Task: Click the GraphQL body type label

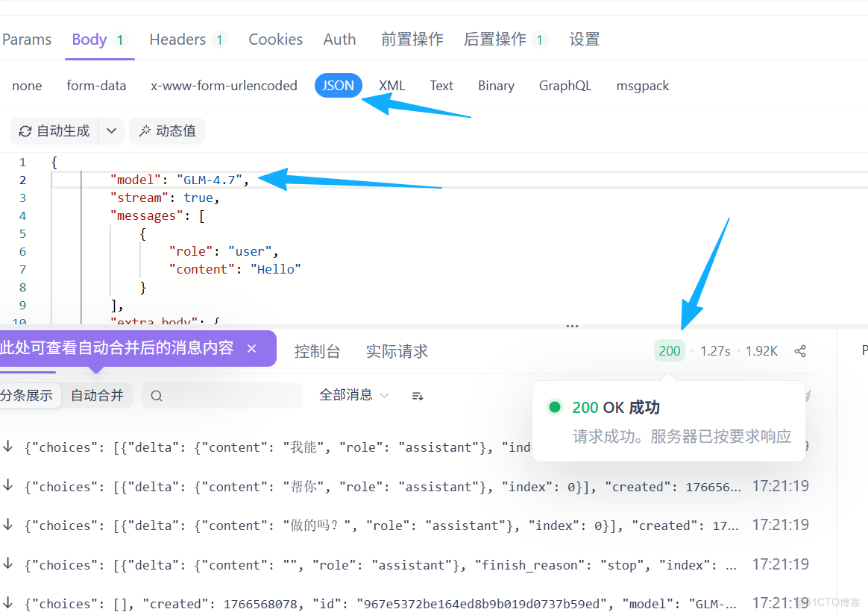Action: (565, 85)
